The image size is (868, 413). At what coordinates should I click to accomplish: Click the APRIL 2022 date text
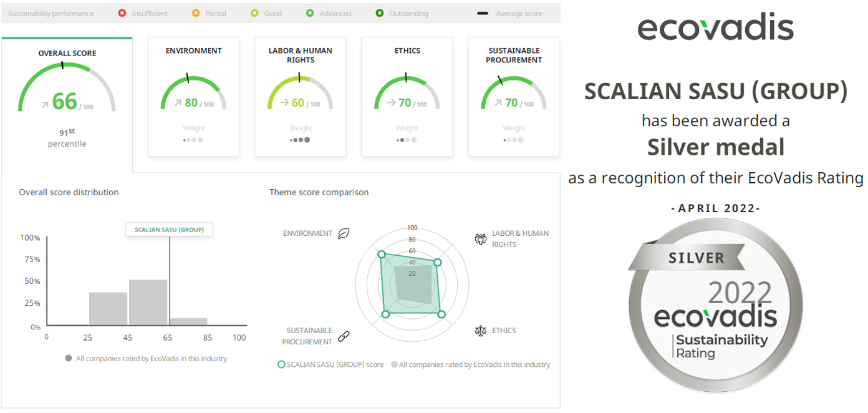tap(715, 208)
